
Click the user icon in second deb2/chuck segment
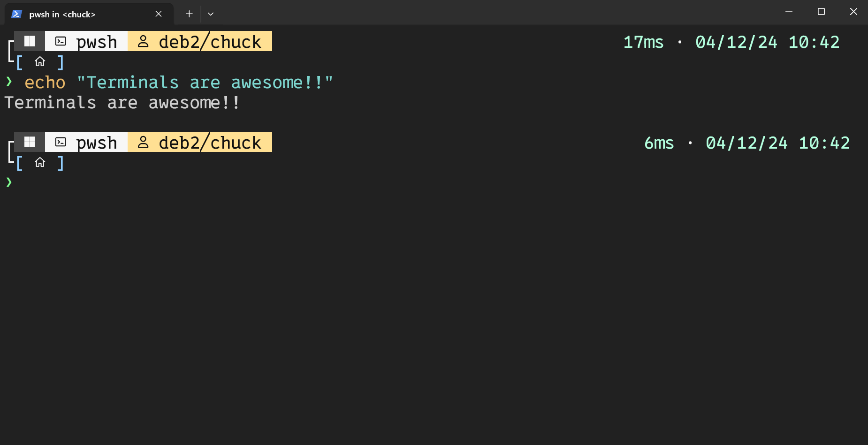pyautogui.click(x=143, y=142)
